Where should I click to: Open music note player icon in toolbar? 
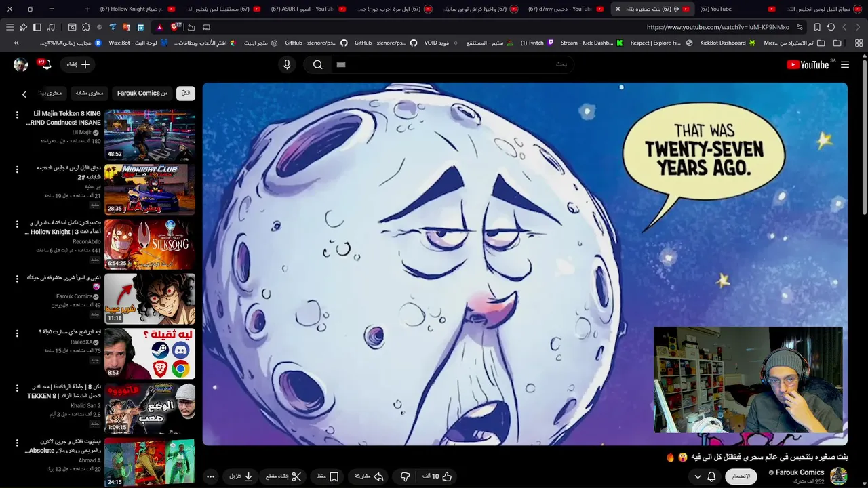[50, 27]
